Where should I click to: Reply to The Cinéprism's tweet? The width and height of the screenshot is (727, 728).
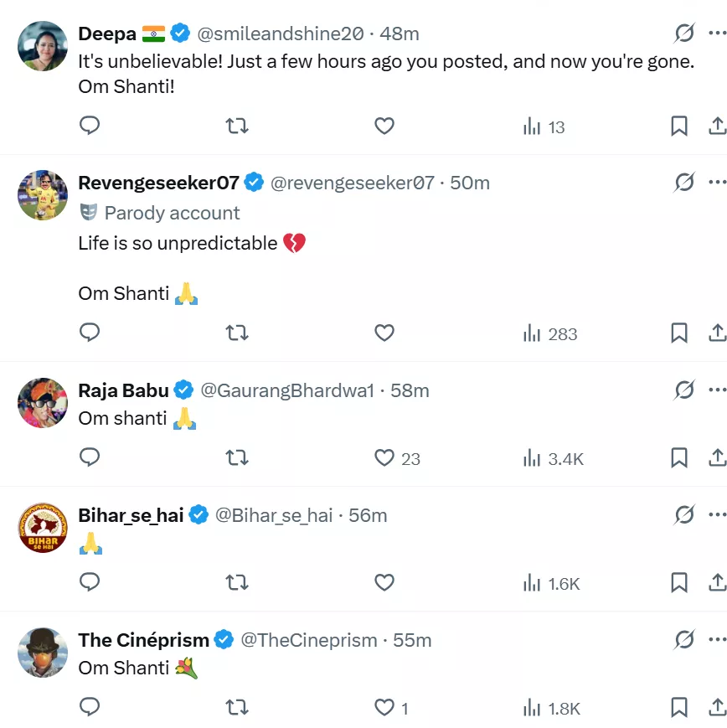click(x=90, y=708)
